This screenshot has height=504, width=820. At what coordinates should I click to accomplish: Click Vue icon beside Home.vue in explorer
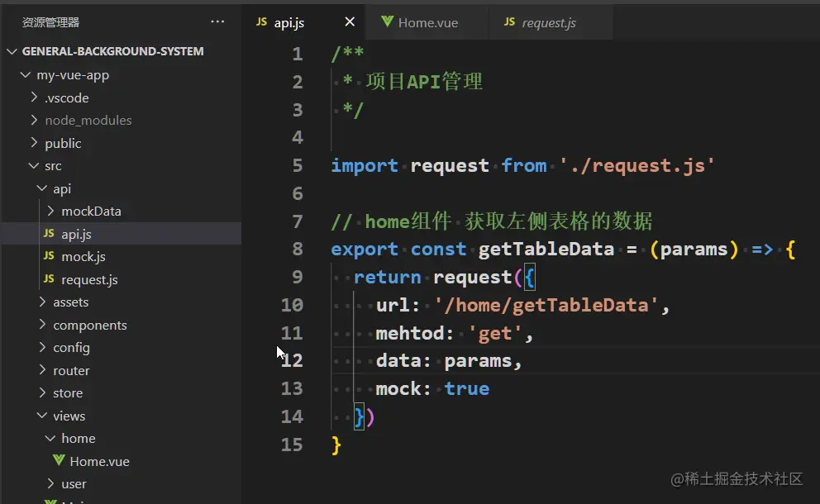coord(59,461)
